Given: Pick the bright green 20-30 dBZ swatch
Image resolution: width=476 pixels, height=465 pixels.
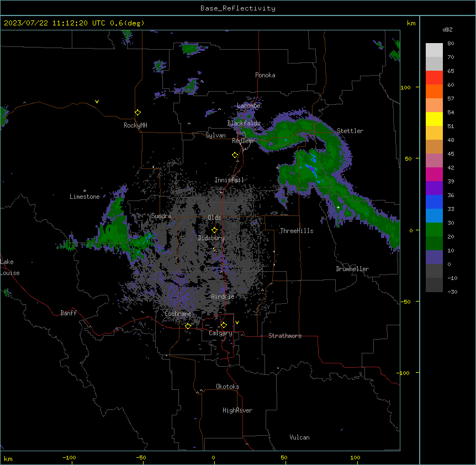Looking at the screenshot, I should 434,230.
